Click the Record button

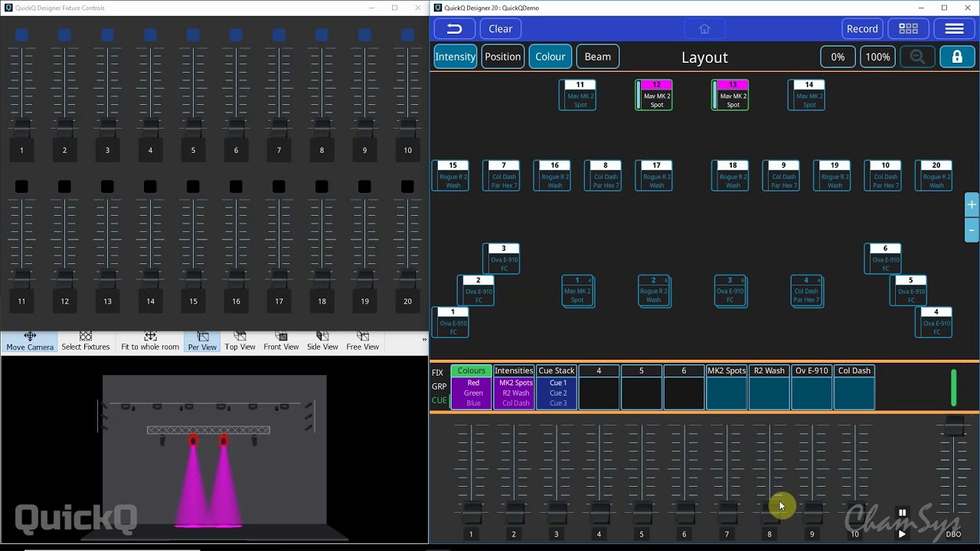pos(862,29)
